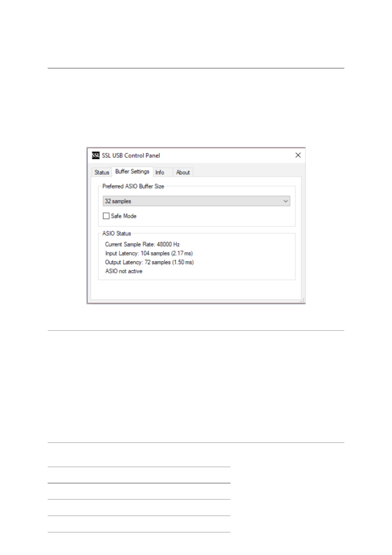Click the ASIO not active status text

pos(124,271)
